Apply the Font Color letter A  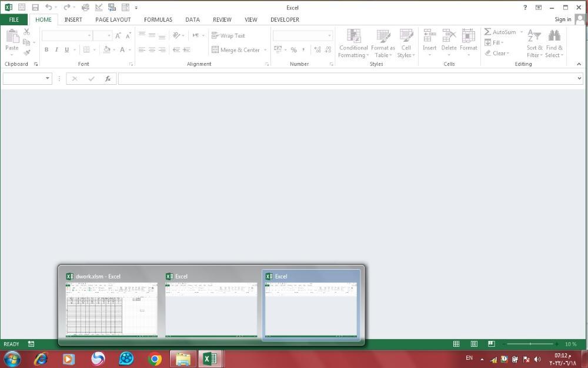pyautogui.click(x=122, y=49)
